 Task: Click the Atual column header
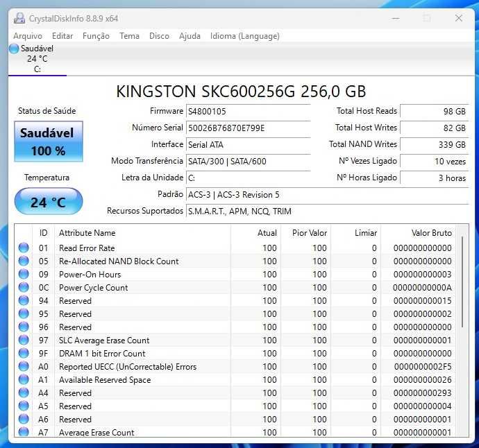click(x=256, y=233)
